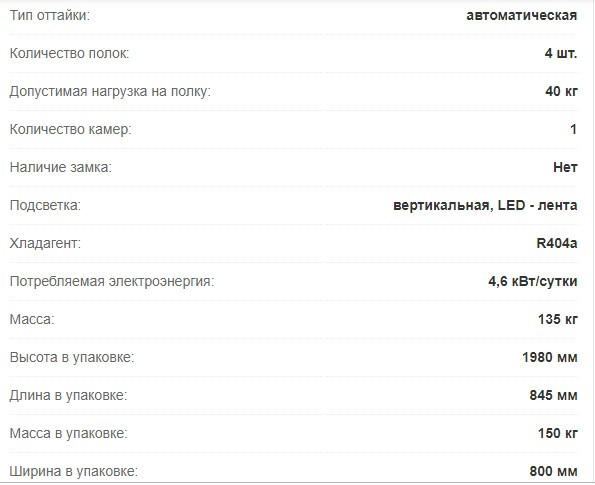Select the '150 кг' packed mass value
Screen dimensions: 595x485
pos(558,433)
